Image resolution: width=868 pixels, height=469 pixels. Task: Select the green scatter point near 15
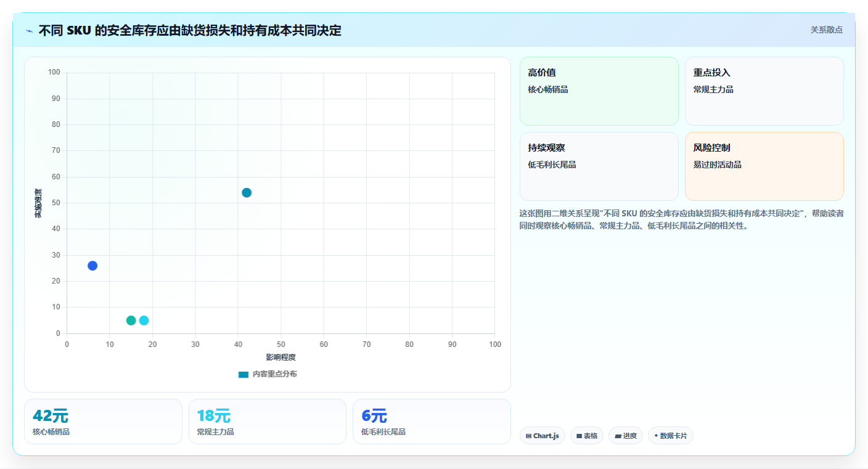tap(131, 320)
